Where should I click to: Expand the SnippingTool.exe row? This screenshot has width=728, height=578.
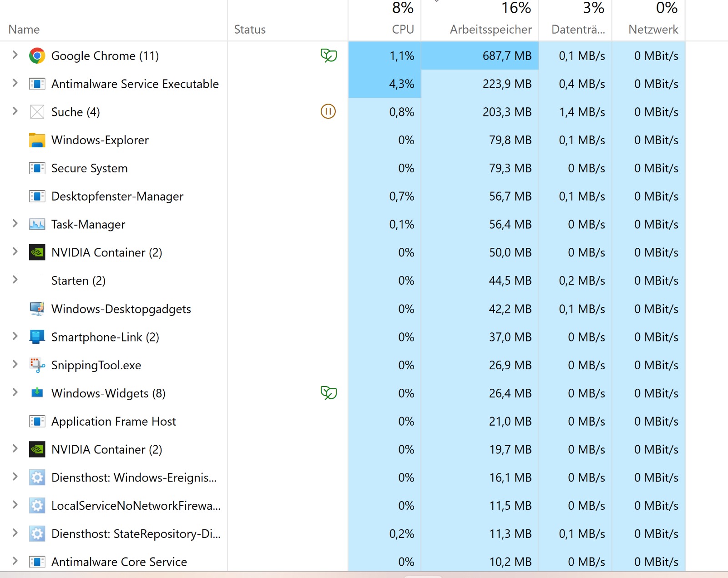[x=15, y=364]
